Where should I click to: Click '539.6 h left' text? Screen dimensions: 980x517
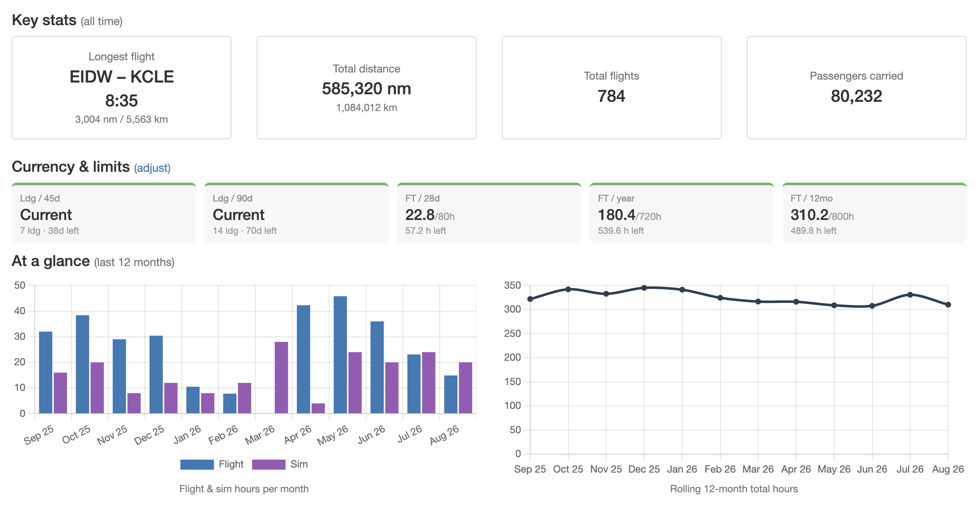pyautogui.click(x=621, y=230)
